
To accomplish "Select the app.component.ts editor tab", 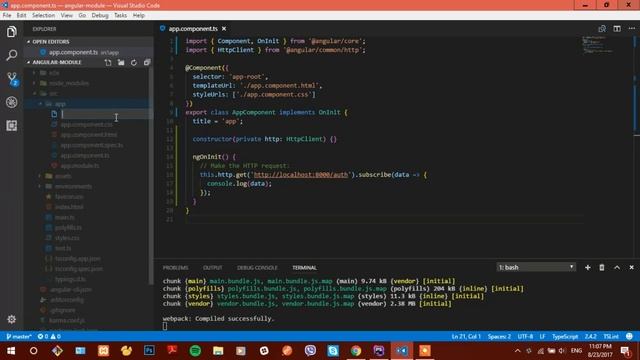I will [x=193, y=29].
